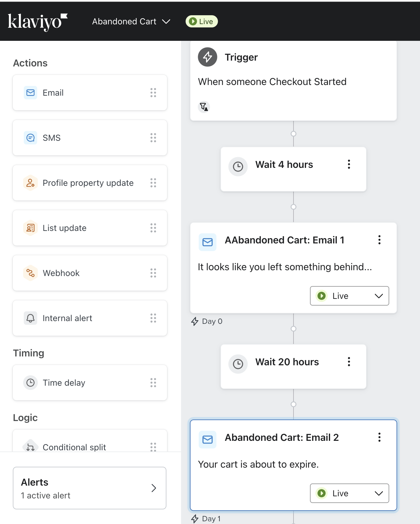Open the Live status dropdown on Email 1
This screenshot has width=420, height=524.
(350, 296)
